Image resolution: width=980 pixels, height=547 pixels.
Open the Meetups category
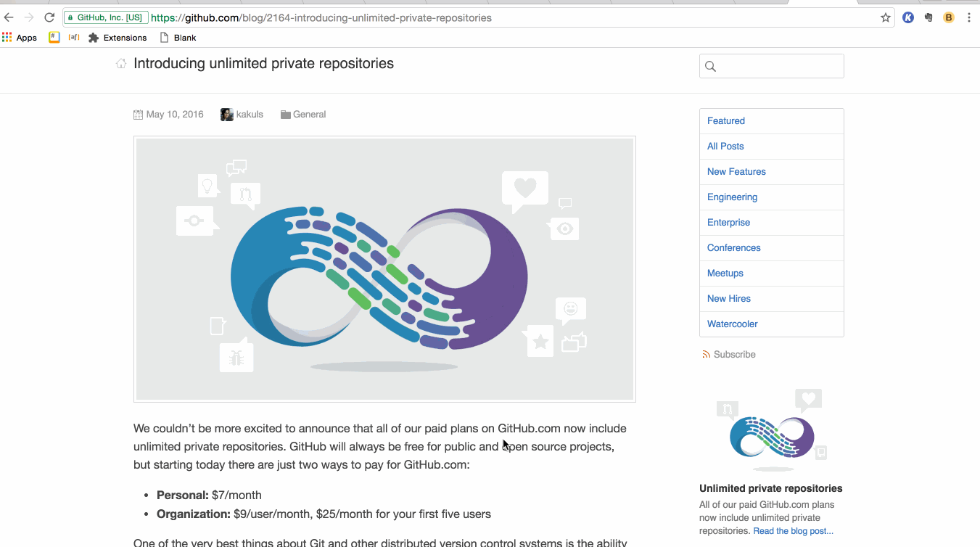point(772,273)
